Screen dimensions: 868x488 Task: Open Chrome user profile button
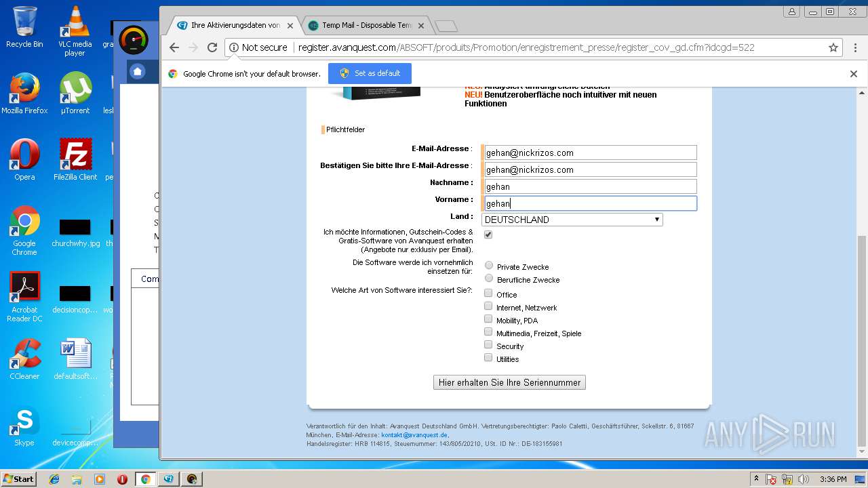pyautogui.click(x=791, y=12)
